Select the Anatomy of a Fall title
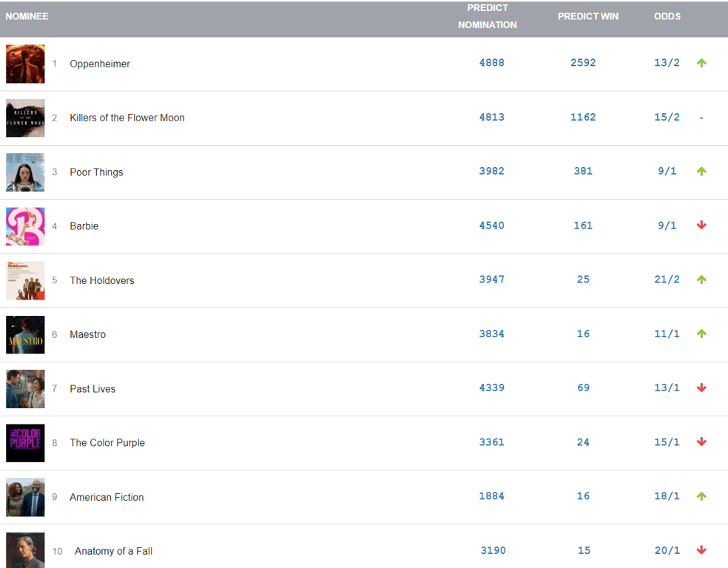The image size is (728, 568). click(x=113, y=551)
